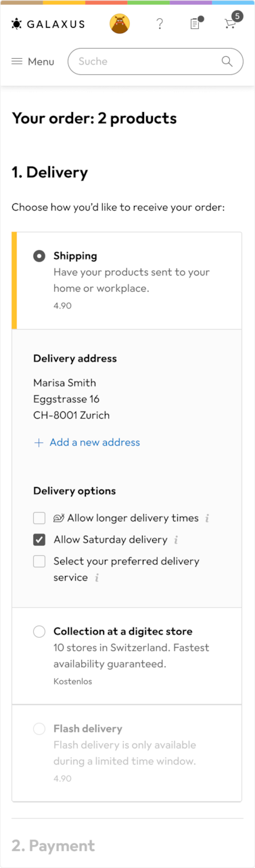The height and width of the screenshot is (868, 255).
Task: Tick Select your preferred delivery service
Action: point(39,561)
